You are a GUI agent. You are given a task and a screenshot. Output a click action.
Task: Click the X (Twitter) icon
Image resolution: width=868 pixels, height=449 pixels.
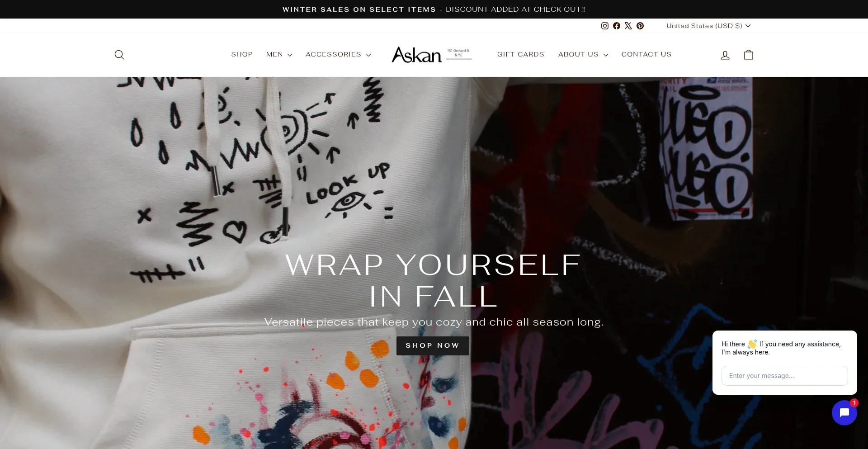pyautogui.click(x=628, y=26)
